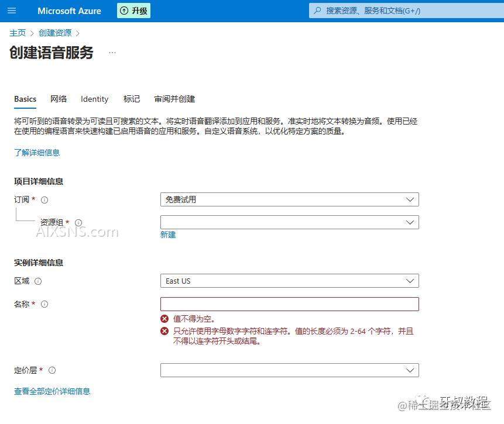The height and width of the screenshot is (424, 504).
Task: Click the info icon next to 订阅
Action: point(44,199)
